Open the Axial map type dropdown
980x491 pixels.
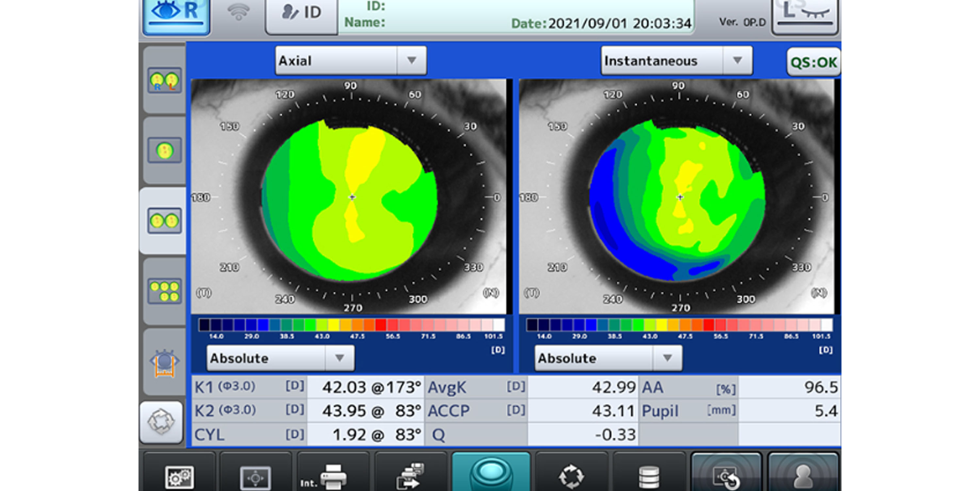(x=351, y=60)
